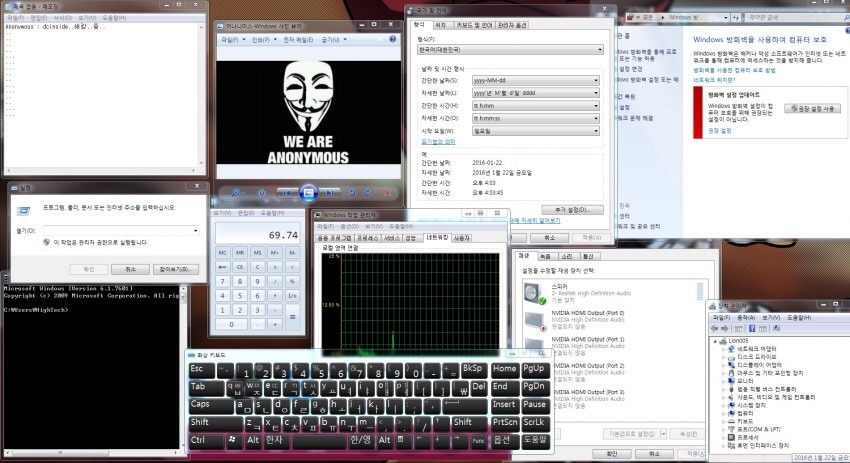Collapse Lion005 root node in Device Manager
Viewport: 850px width, 463px height.
pos(716,341)
